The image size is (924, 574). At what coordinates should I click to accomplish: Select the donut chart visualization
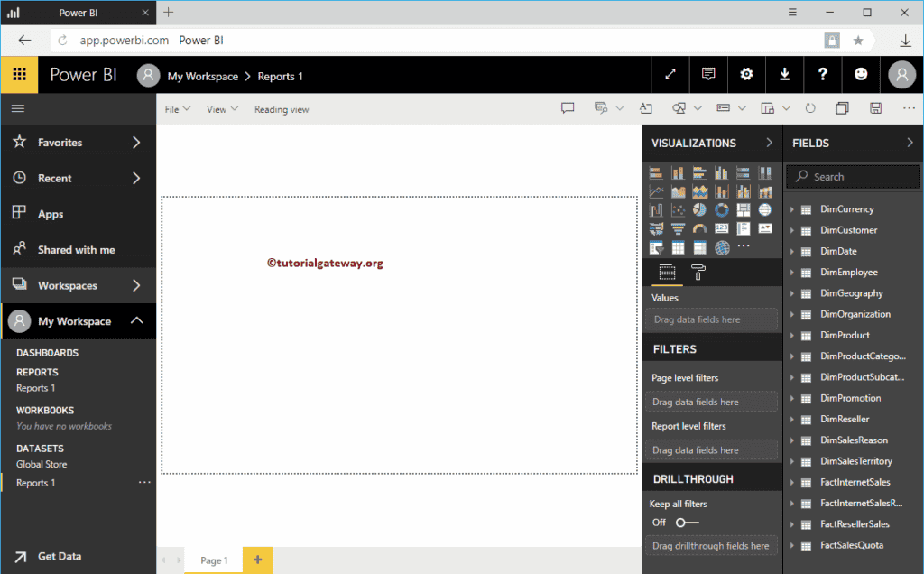721,209
